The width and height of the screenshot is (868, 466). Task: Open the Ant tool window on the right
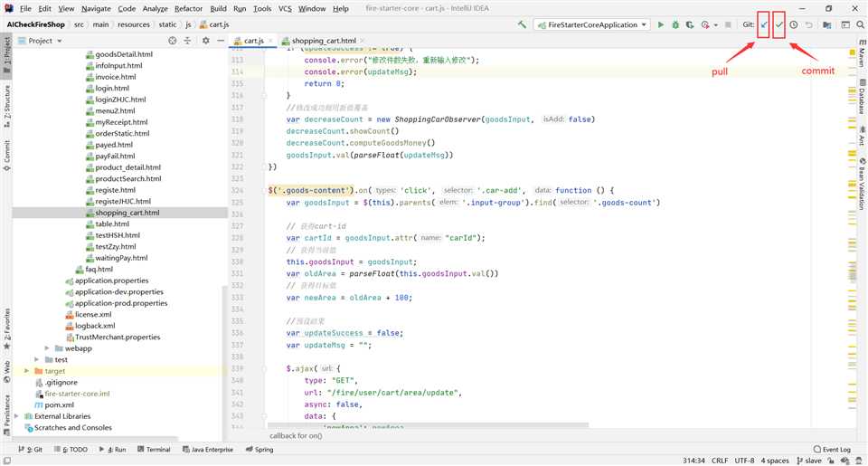[862, 136]
